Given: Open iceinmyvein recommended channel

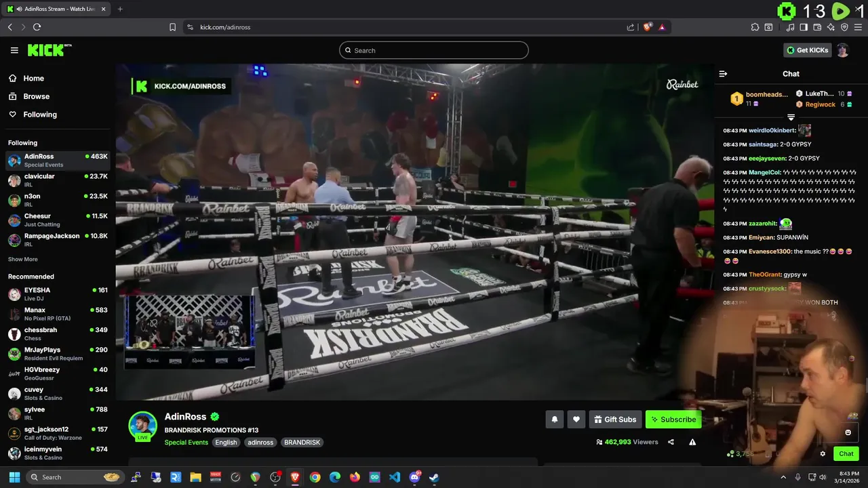Looking at the screenshot, I should coord(58,453).
